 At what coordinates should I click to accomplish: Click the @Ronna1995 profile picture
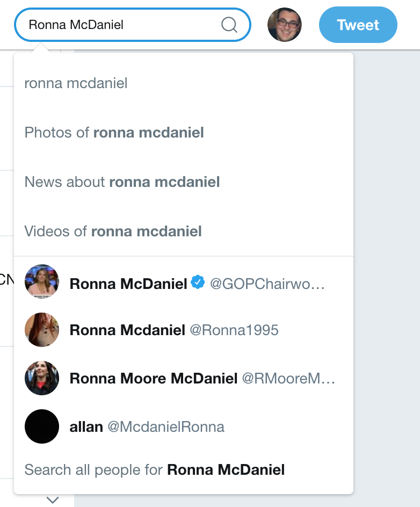pyautogui.click(x=42, y=330)
